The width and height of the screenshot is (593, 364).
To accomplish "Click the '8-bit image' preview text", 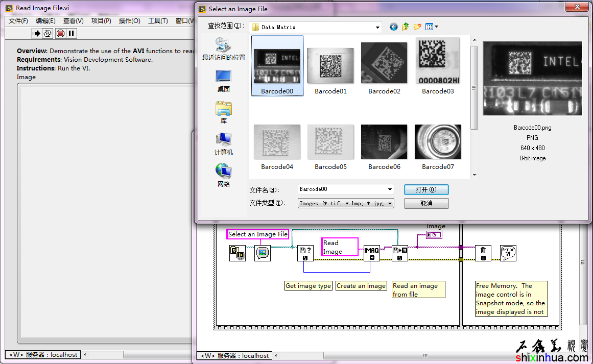I will [x=533, y=158].
